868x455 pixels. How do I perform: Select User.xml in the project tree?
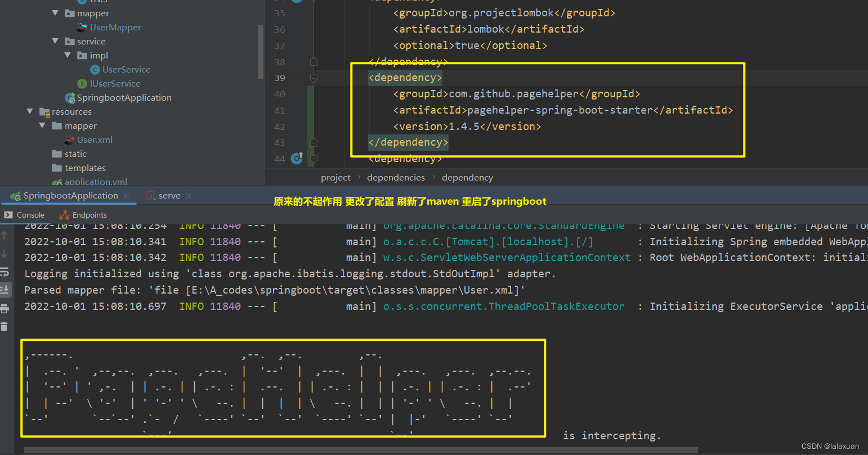(95, 139)
